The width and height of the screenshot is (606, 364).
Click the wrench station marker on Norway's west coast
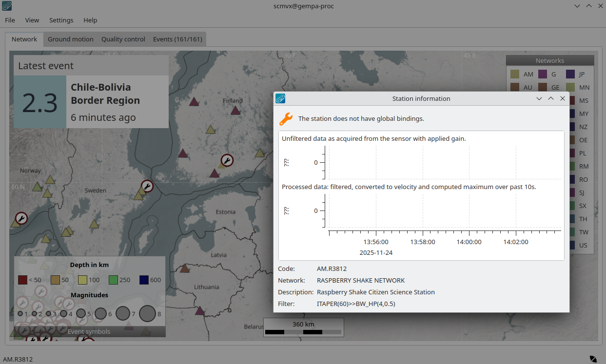(x=21, y=218)
